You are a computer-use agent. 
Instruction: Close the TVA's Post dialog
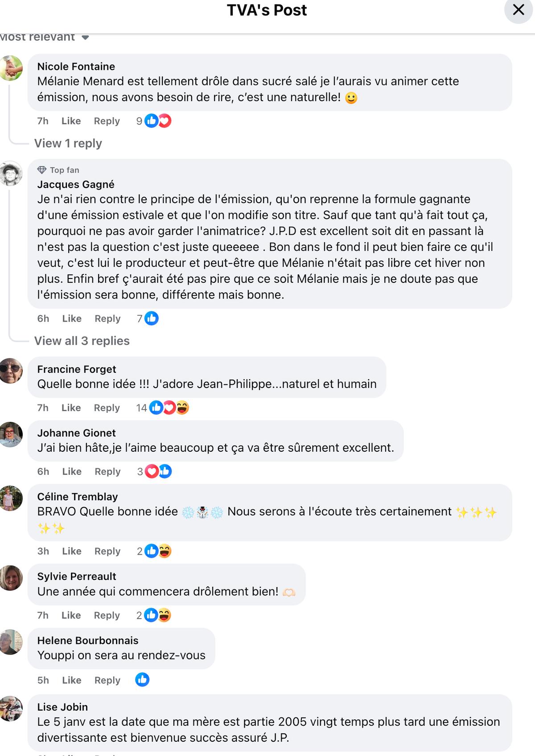tap(518, 10)
